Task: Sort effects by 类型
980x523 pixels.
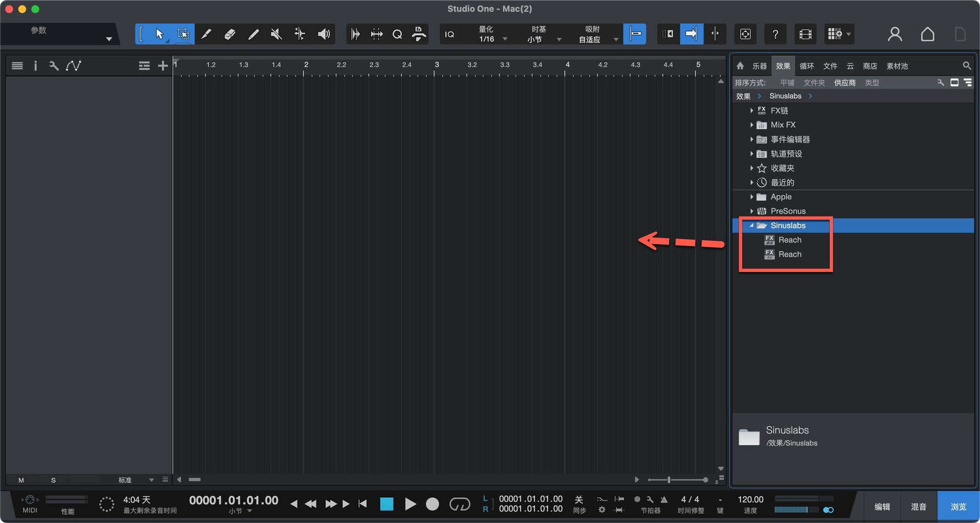Action: click(872, 83)
